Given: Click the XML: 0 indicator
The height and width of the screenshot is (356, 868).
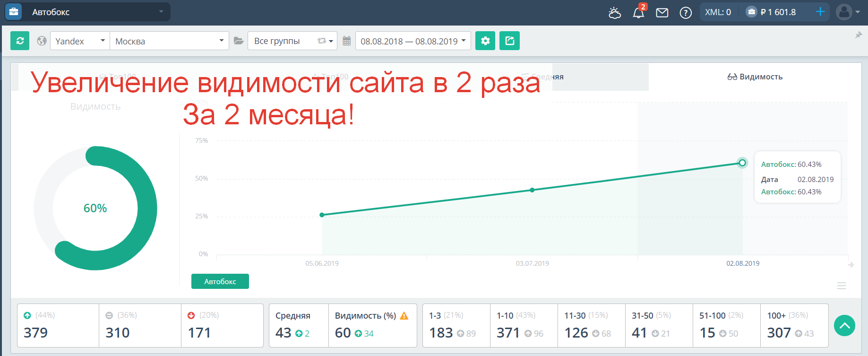Looking at the screenshot, I should click(x=718, y=12).
